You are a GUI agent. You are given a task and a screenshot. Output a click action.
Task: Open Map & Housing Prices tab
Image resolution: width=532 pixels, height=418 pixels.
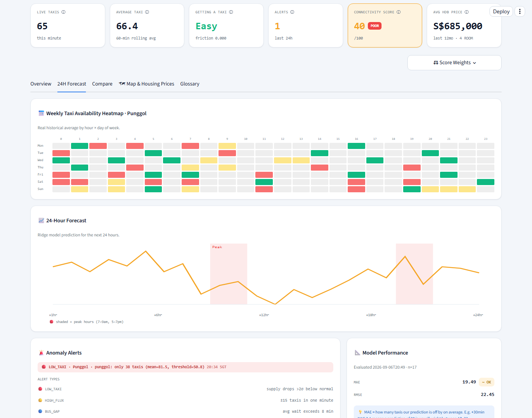tap(146, 84)
